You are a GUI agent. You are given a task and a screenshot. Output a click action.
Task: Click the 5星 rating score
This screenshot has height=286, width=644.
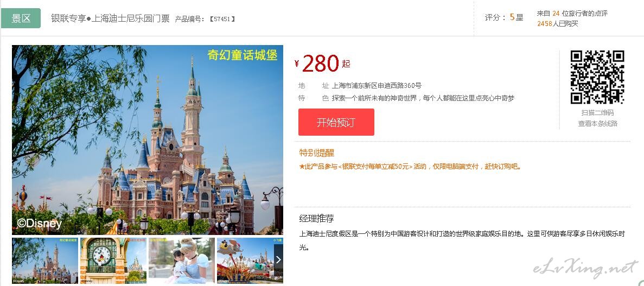tap(517, 17)
